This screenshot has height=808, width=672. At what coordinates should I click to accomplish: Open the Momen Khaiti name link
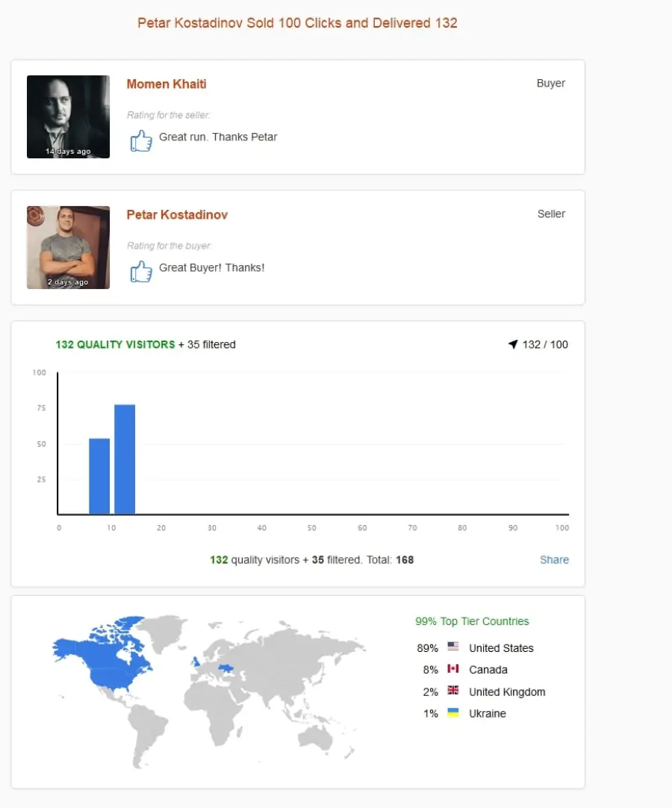(x=167, y=84)
